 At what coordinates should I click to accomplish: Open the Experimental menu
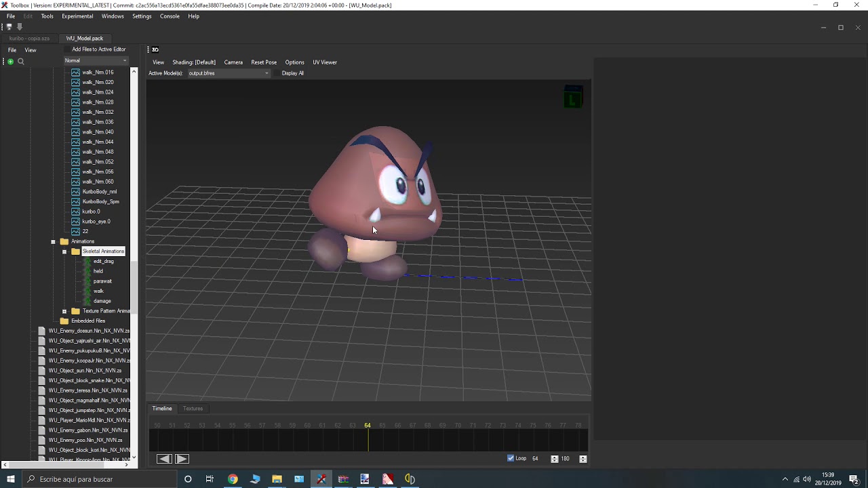(77, 16)
